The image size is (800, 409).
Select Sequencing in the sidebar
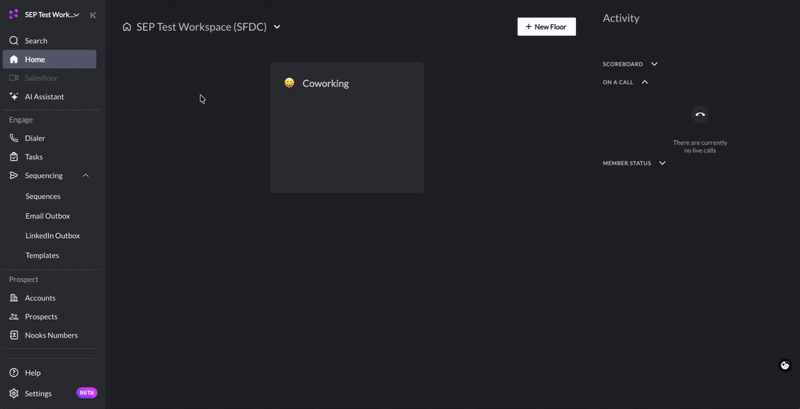point(49,175)
